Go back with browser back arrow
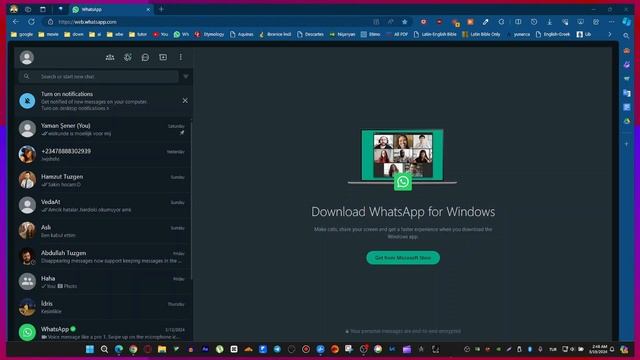The height and width of the screenshot is (360, 640). pos(16,22)
